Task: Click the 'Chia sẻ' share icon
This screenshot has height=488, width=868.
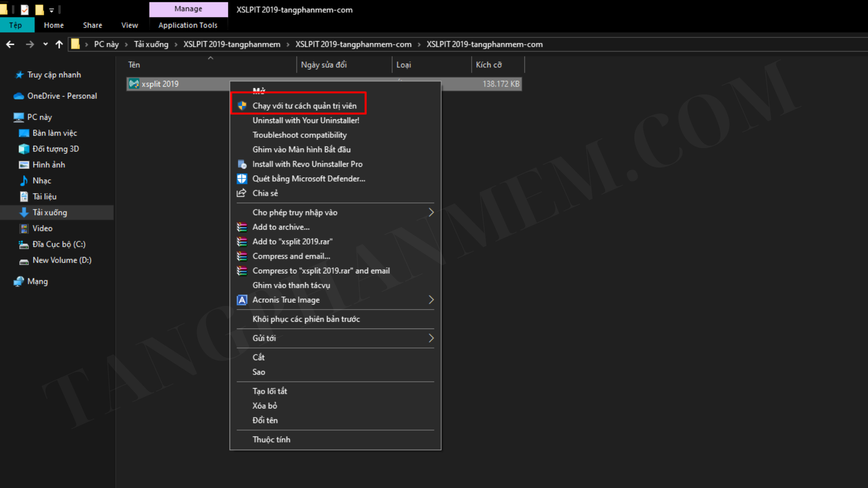Action: pos(242,193)
